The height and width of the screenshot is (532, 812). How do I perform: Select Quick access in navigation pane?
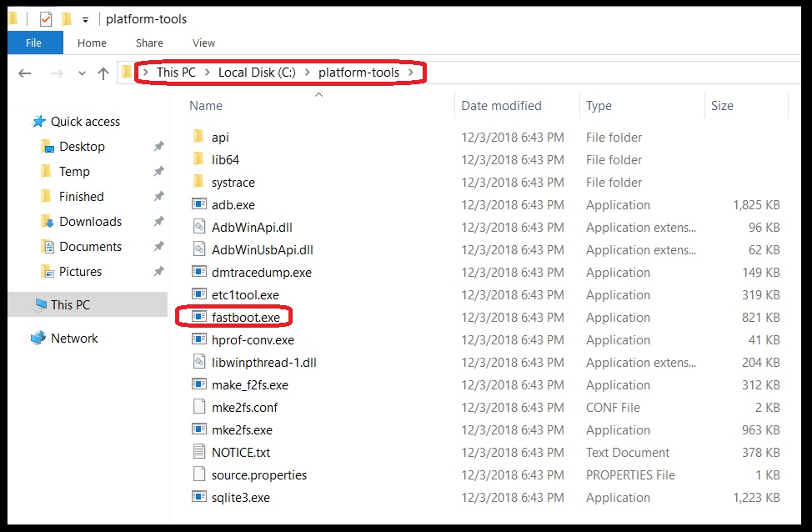coord(85,122)
